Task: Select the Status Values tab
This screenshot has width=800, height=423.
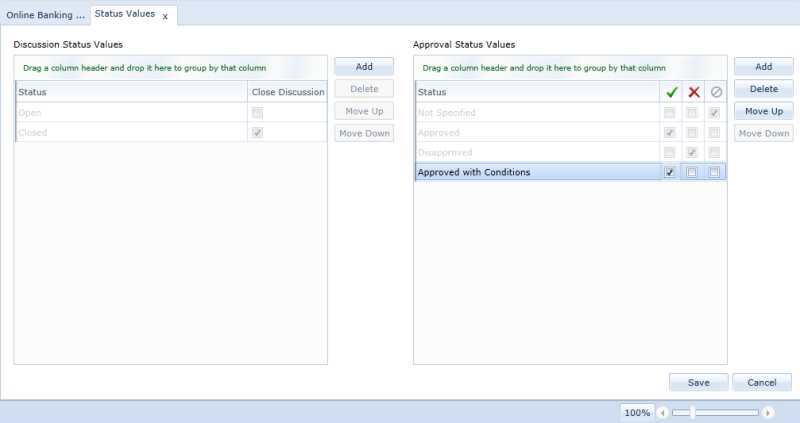Action: [x=124, y=14]
